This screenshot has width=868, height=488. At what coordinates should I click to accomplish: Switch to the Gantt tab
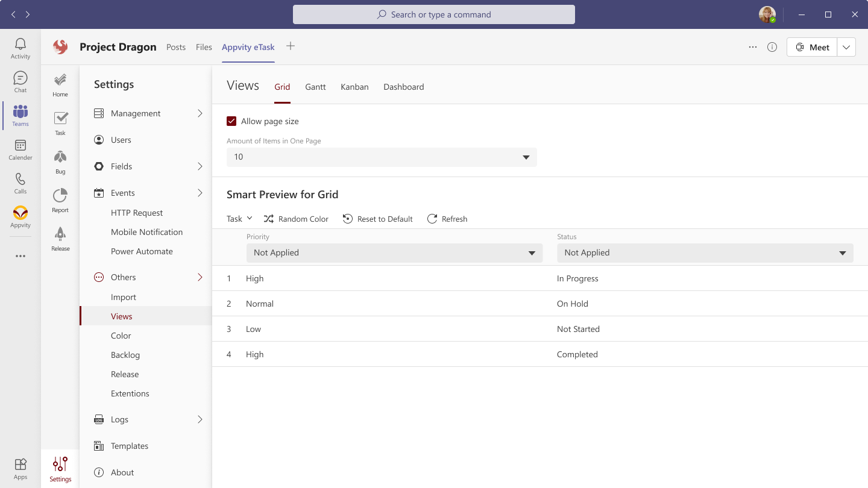tap(315, 87)
